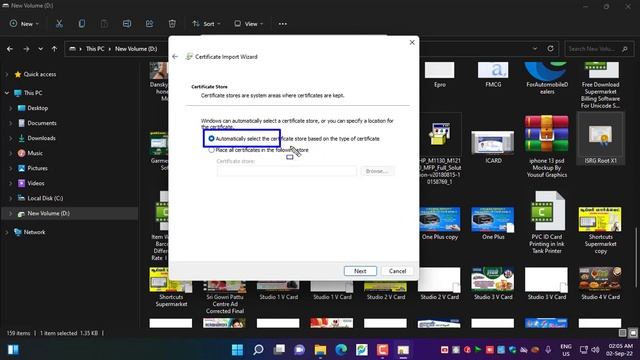Expand Quick access in navigation pane
Viewport: 640px width, 360px height.
[x=7, y=75]
